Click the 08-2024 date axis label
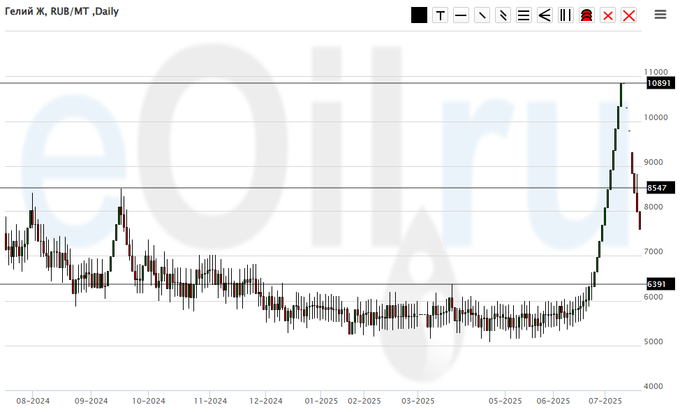The image size is (680, 412). click(34, 400)
